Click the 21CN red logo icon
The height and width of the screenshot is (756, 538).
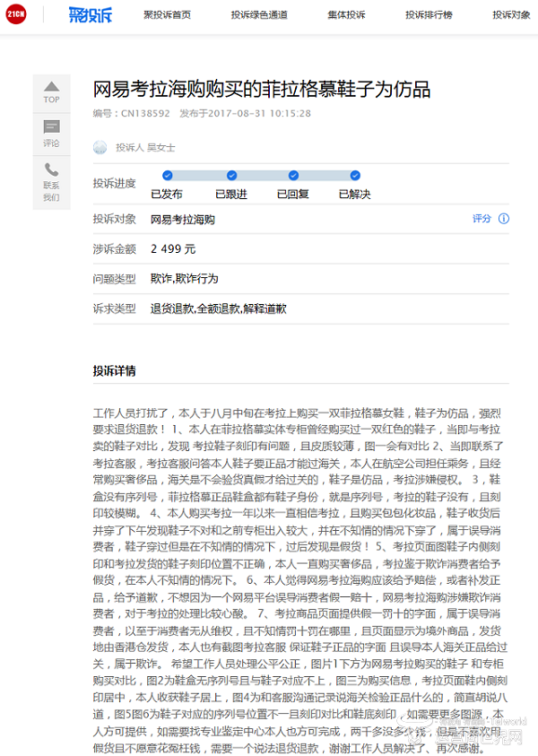click(15, 15)
